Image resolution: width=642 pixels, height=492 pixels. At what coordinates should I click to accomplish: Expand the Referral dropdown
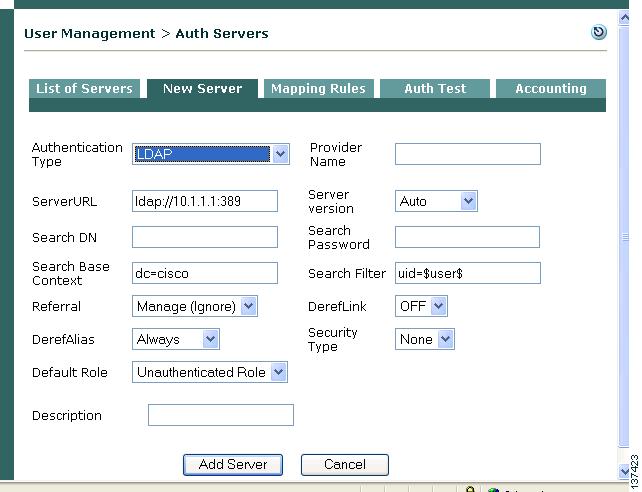coord(195,306)
